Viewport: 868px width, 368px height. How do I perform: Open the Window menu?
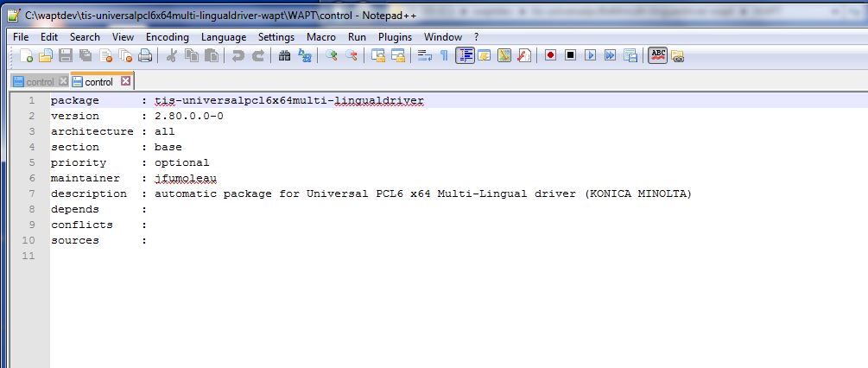[x=443, y=37]
